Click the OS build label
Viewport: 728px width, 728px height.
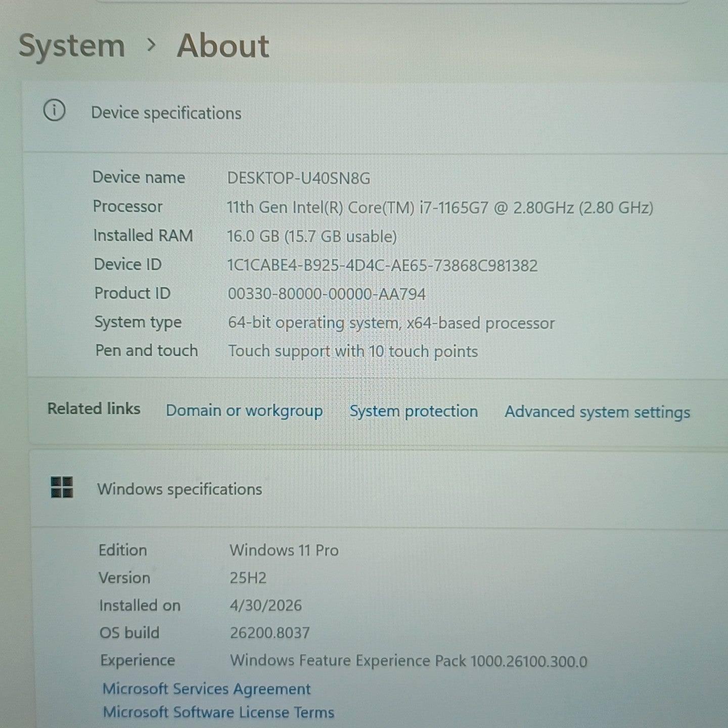pos(129,632)
